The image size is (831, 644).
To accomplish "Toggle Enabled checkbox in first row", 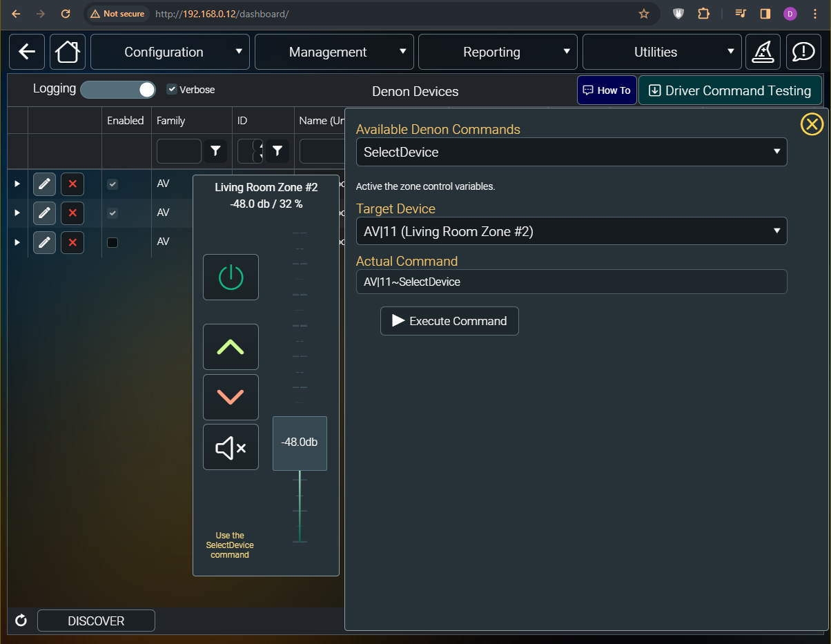I will [113, 184].
